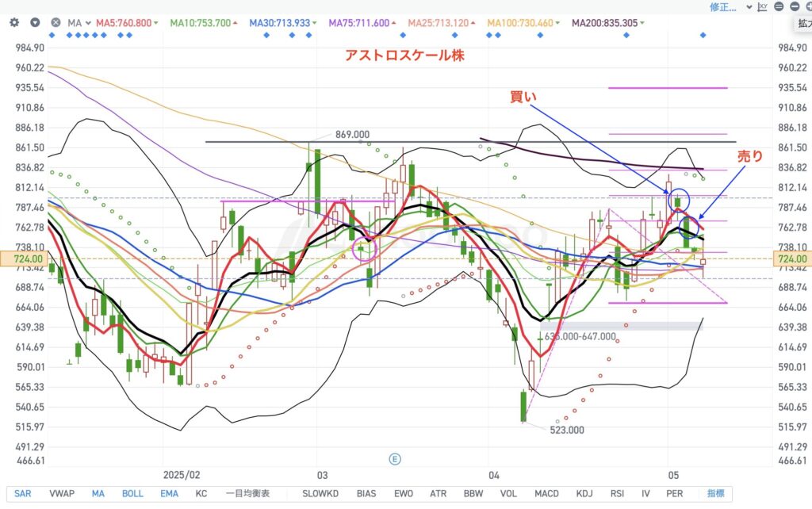Click the chart scale axis icon
Viewport: 812px width, 509px height.
(x=762, y=6)
